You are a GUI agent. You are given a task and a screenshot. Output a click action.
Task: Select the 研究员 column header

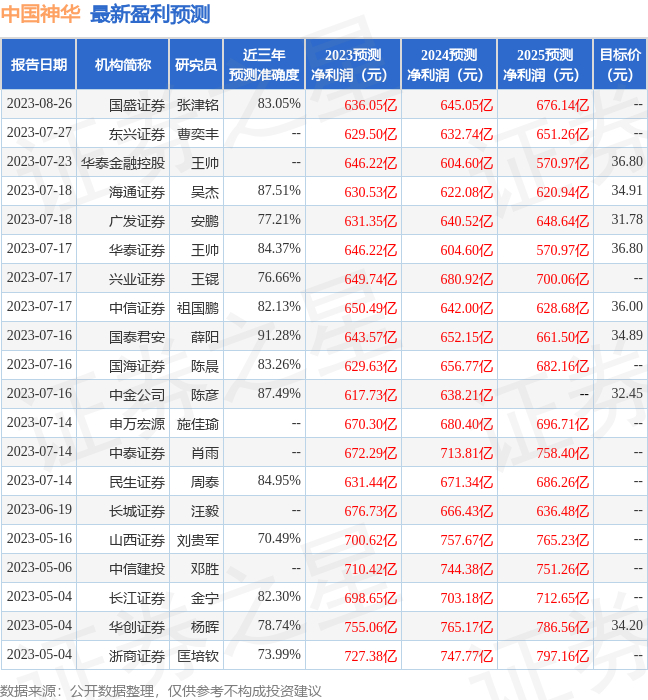pos(196,64)
